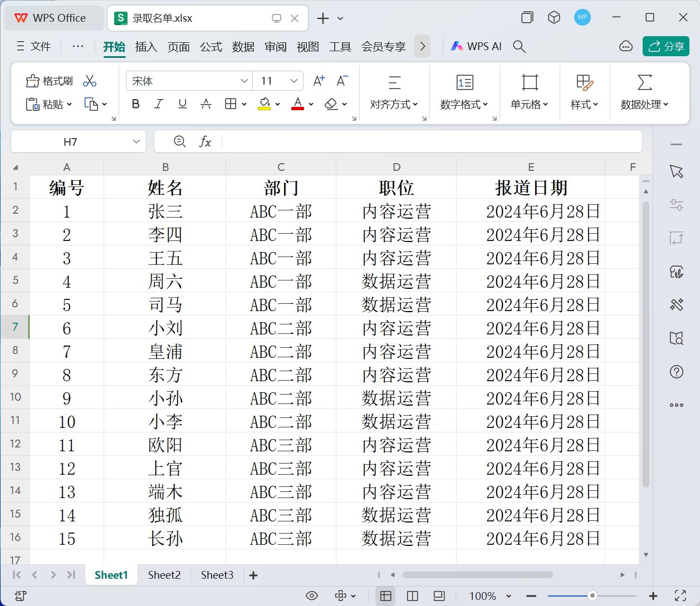Click the 分享 share button
Screen dimensions: 700x606
(x=665, y=46)
